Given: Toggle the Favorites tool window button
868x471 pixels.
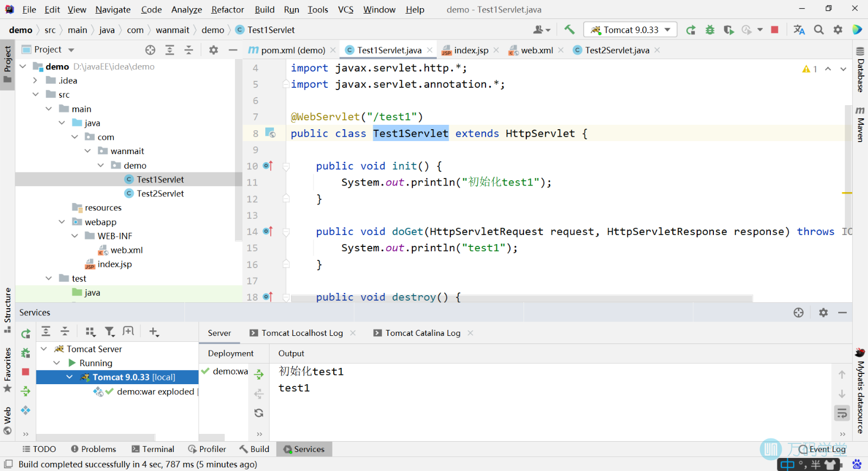Looking at the screenshot, I should (8, 370).
